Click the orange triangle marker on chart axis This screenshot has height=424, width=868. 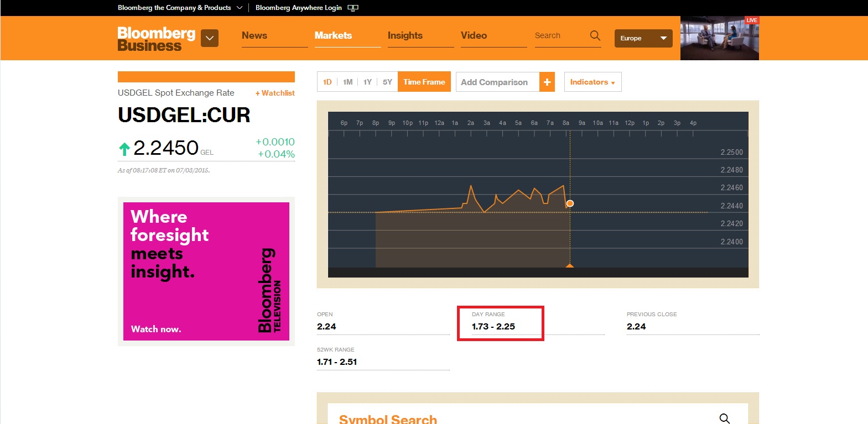point(570,265)
